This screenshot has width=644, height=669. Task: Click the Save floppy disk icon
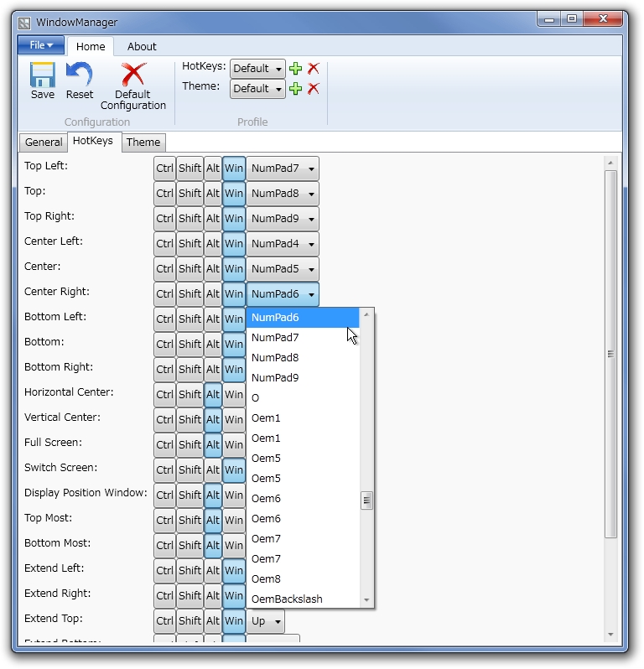pos(42,75)
